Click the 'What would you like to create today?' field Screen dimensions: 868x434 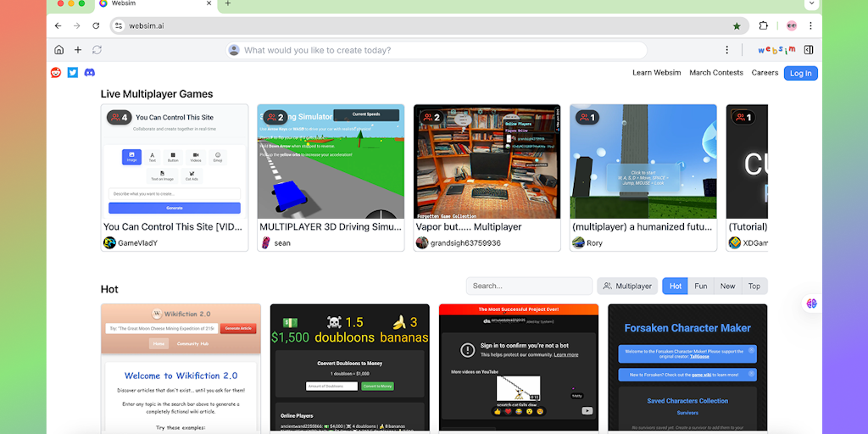(437, 50)
